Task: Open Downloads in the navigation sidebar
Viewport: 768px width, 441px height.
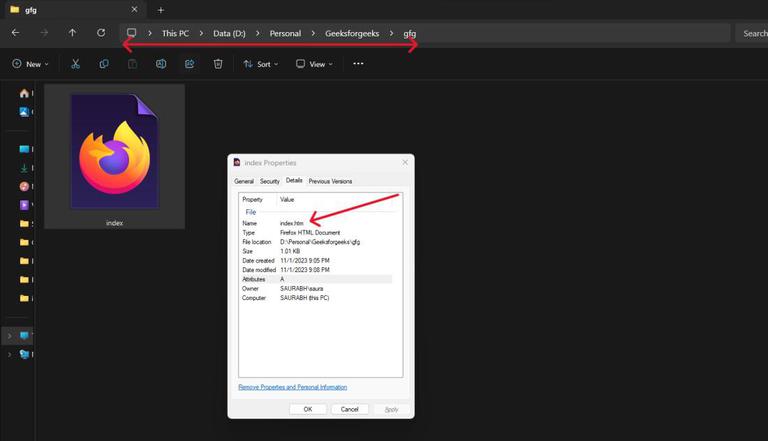Action: (25, 168)
